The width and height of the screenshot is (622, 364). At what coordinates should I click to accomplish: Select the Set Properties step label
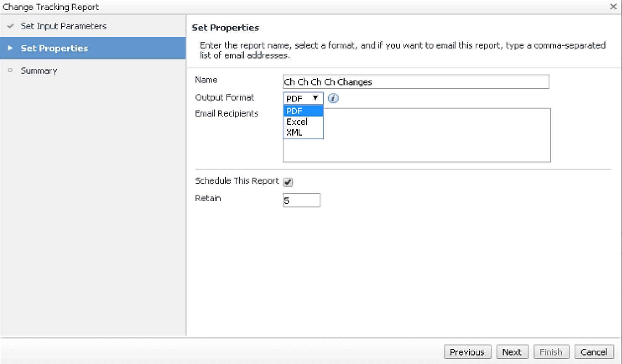[55, 48]
